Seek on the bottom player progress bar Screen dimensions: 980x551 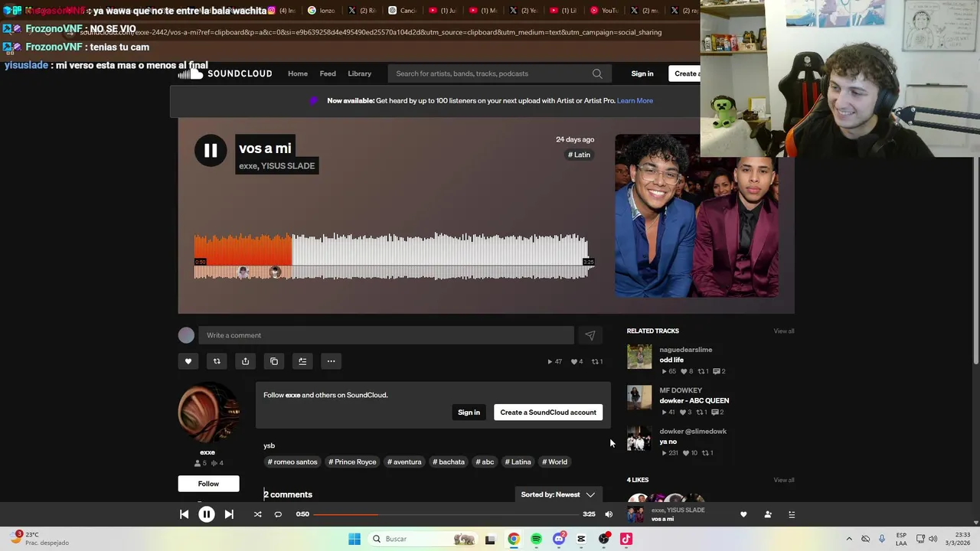click(x=446, y=514)
